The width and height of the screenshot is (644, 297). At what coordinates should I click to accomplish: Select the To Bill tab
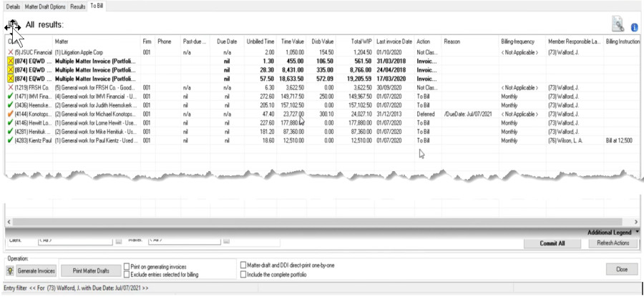pyautogui.click(x=97, y=6)
